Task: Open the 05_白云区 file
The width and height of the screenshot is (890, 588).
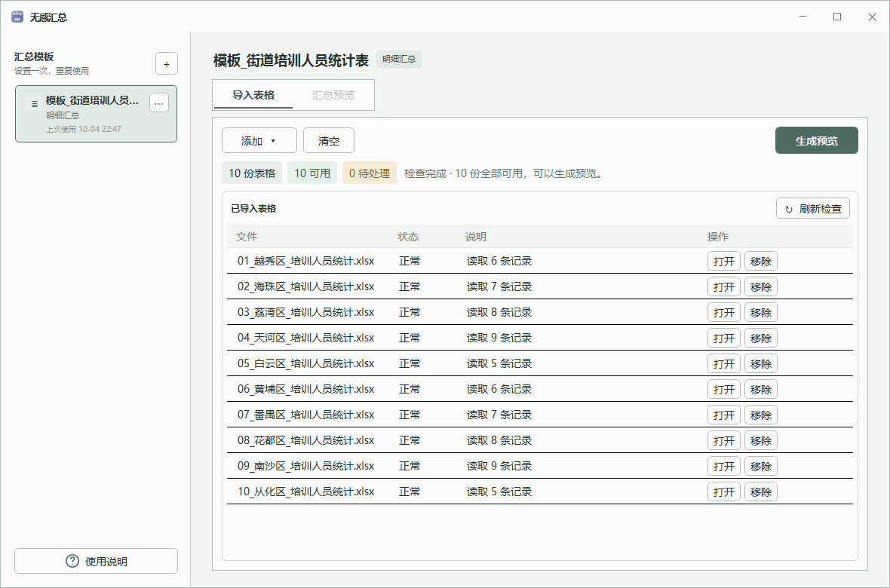Action: click(724, 364)
